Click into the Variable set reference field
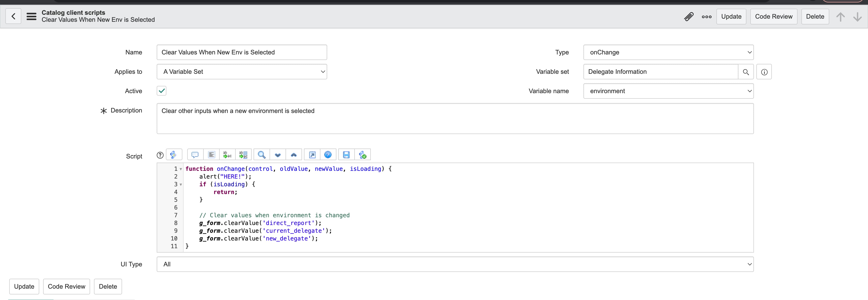The width and height of the screenshot is (868, 300). pyautogui.click(x=660, y=72)
